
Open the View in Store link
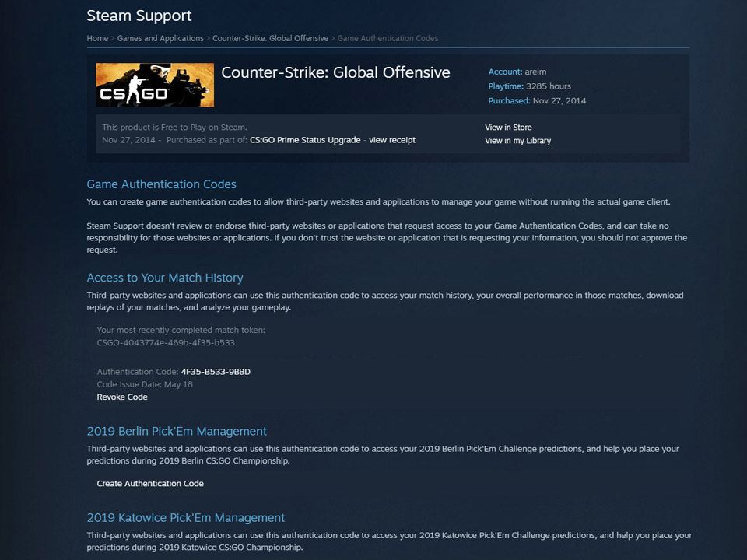point(508,127)
